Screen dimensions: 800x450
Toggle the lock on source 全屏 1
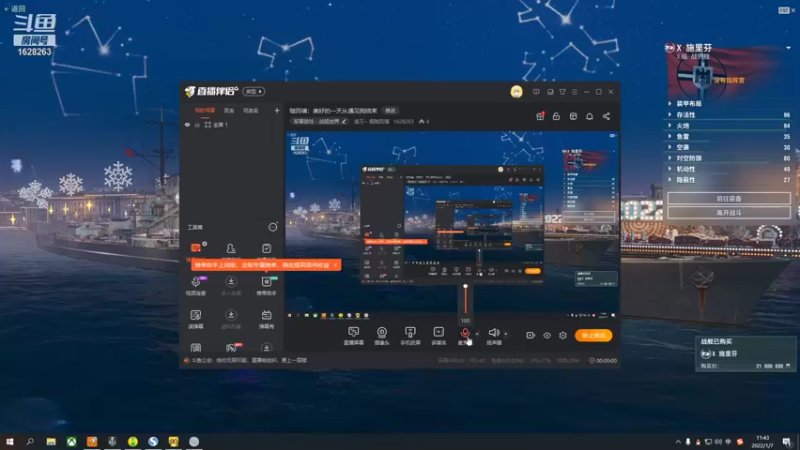pyautogui.click(x=197, y=124)
